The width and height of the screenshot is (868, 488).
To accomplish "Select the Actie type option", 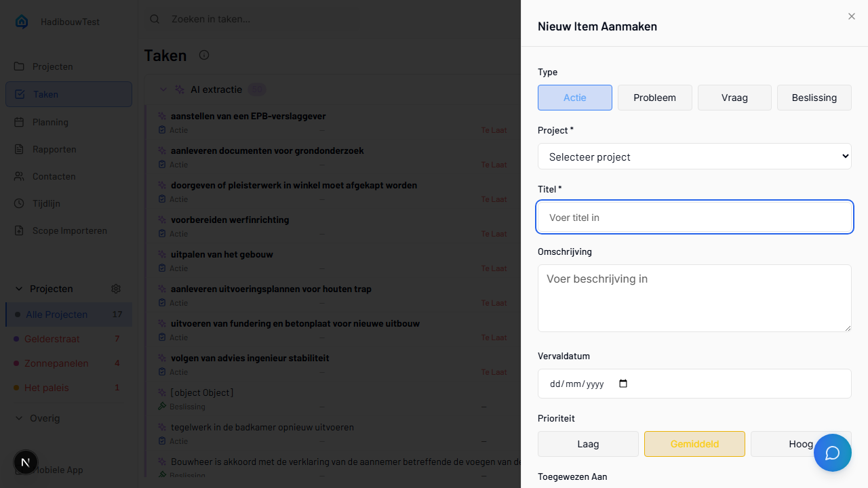I will point(574,98).
